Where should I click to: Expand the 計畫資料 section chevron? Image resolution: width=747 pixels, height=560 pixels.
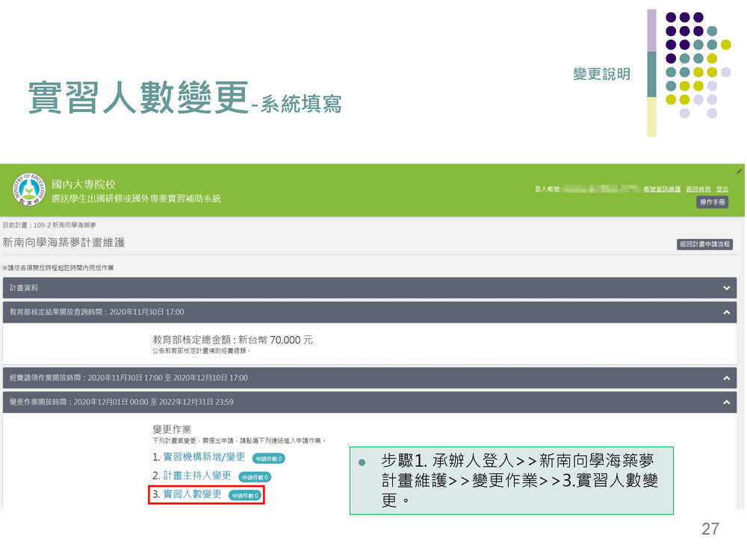[x=726, y=287]
